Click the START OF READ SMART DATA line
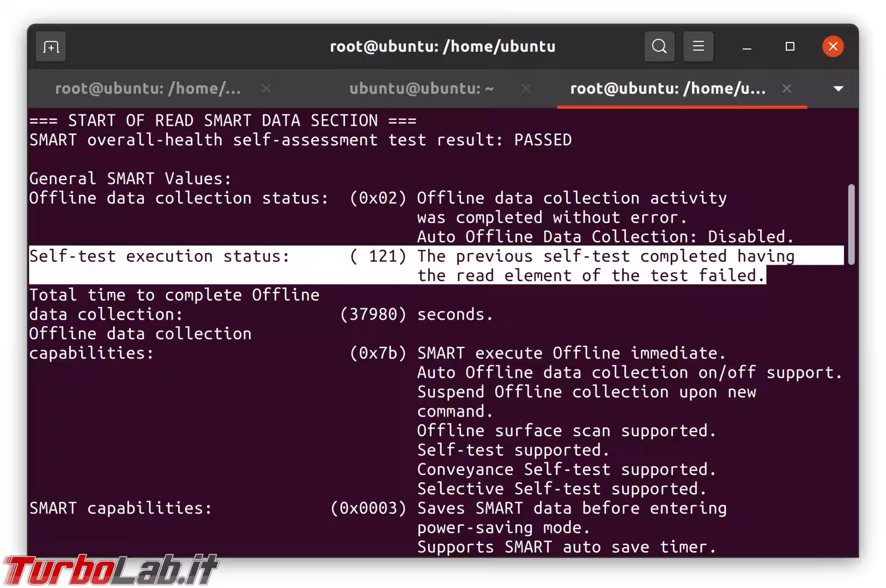Screen dimensions: 886x588 coord(222,121)
